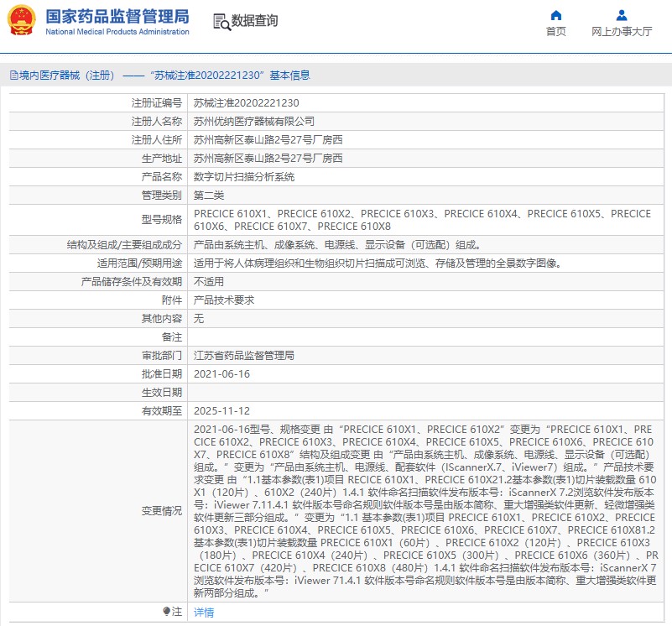Click the 数据查询 magnifier document icon
Image resolution: width=672 pixels, height=626 pixels.
tap(221, 22)
